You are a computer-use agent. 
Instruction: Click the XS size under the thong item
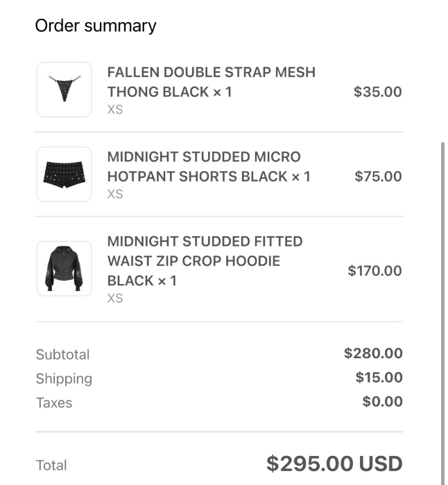pyautogui.click(x=115, y=109)
